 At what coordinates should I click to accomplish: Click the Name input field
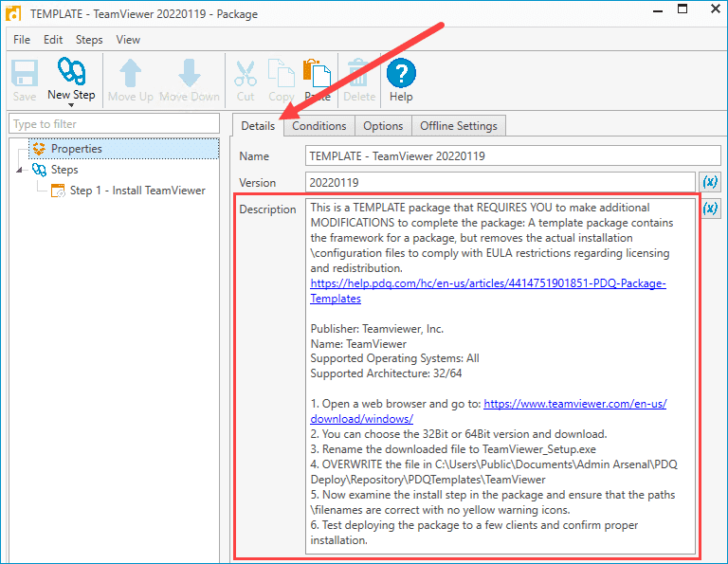513,156
